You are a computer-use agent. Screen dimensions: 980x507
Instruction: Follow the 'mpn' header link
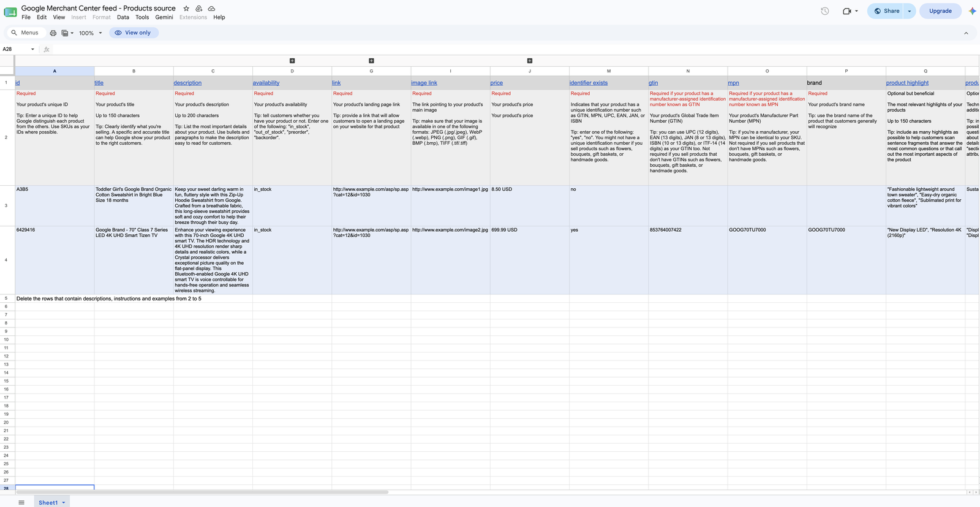pyautogui.click(x=734, y=83)
